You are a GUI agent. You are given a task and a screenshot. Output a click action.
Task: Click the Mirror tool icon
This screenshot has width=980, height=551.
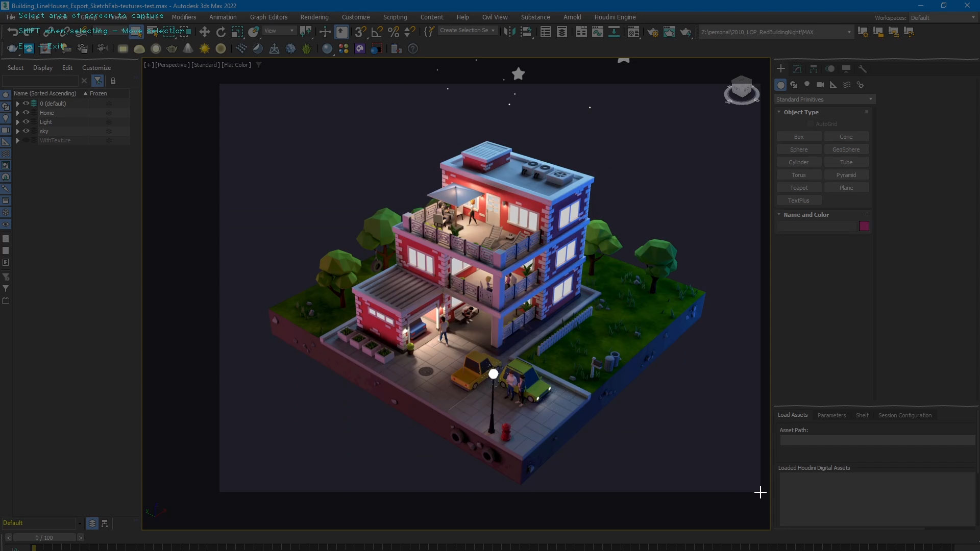[x=509, y=32]
